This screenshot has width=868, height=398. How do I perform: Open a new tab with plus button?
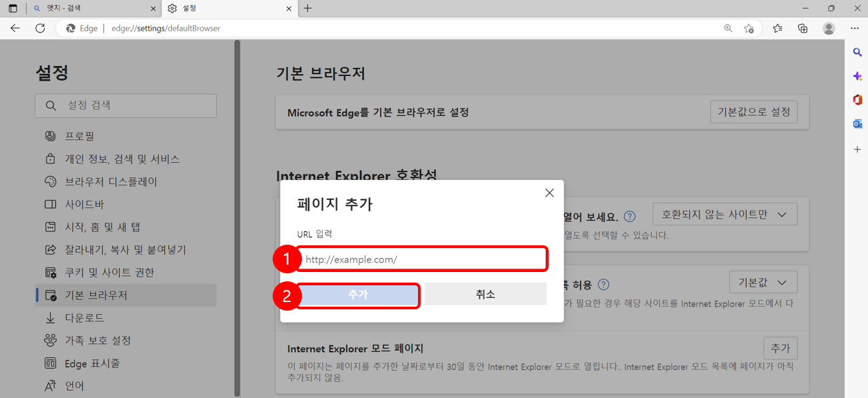(307, 9)
